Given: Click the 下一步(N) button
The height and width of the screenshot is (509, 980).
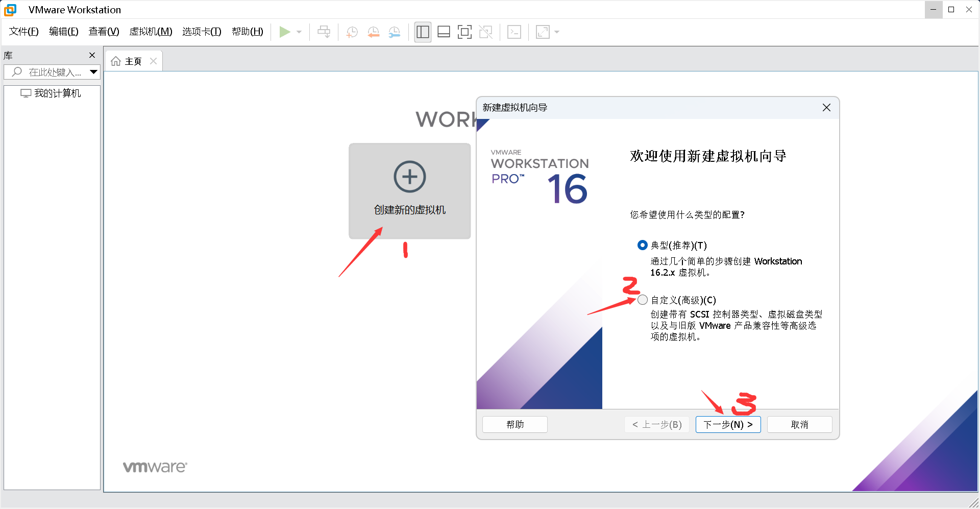Looking at the screenshot, I should (728, 425).
